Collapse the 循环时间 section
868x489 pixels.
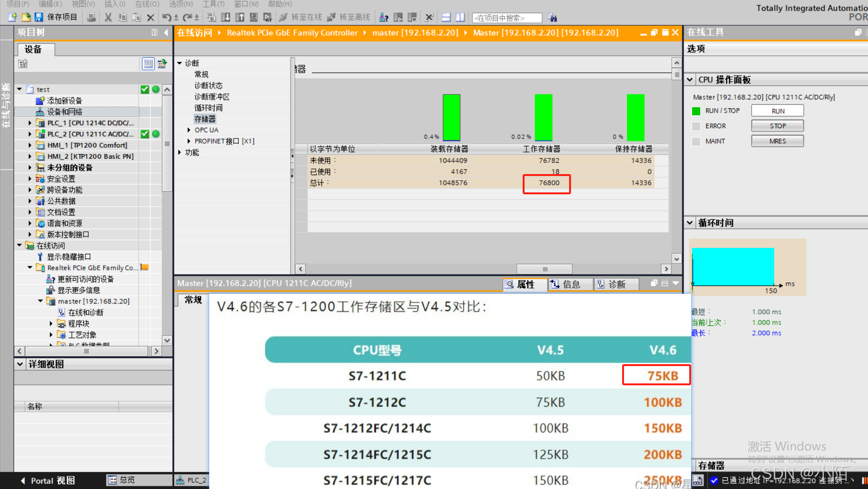[690, 223]
